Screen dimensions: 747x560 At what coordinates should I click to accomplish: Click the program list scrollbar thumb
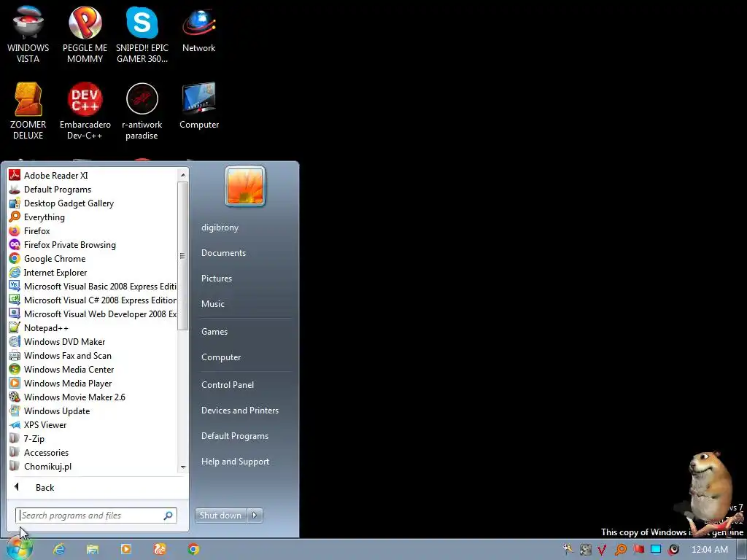coord(182,256)
